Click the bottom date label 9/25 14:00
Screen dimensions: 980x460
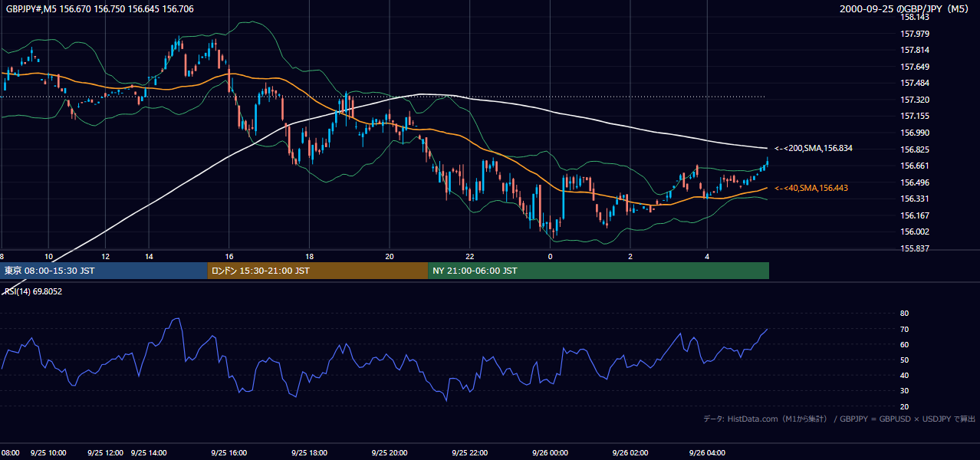click(x=150, y=453)
